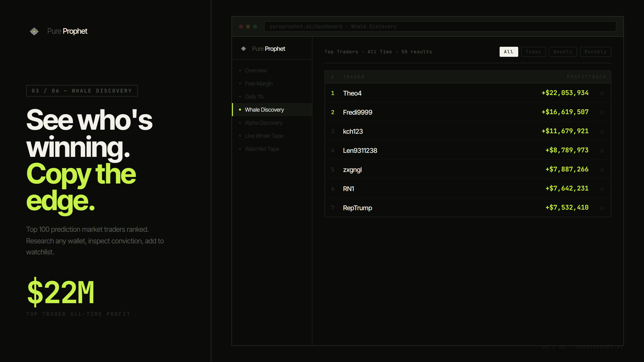Toggle RepTrump's favorite star
The width and height of the screenshot is (644, 362).
coord(602,208)
